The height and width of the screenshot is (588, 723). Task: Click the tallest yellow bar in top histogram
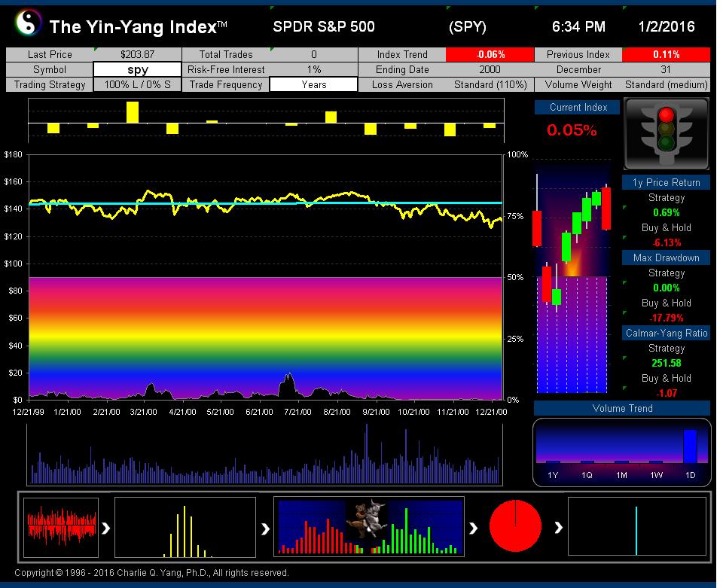point(133,112)
